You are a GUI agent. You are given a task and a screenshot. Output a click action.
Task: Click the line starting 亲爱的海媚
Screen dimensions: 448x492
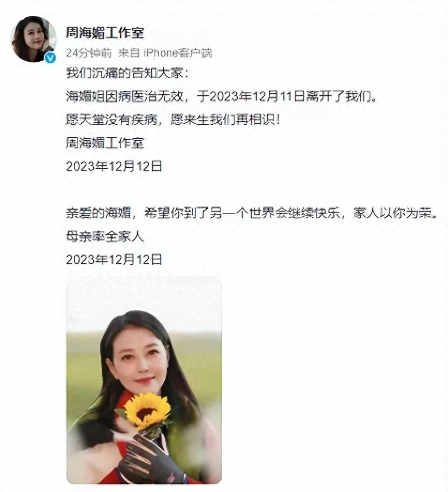[x=252, y=213]
